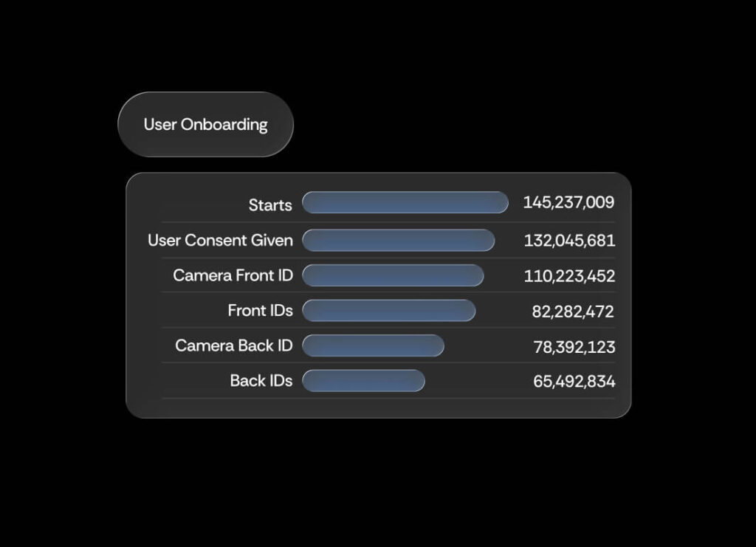Select the Camera Front ID label
The width and height of the screenshot is (756, 547).
pos(233,275)
